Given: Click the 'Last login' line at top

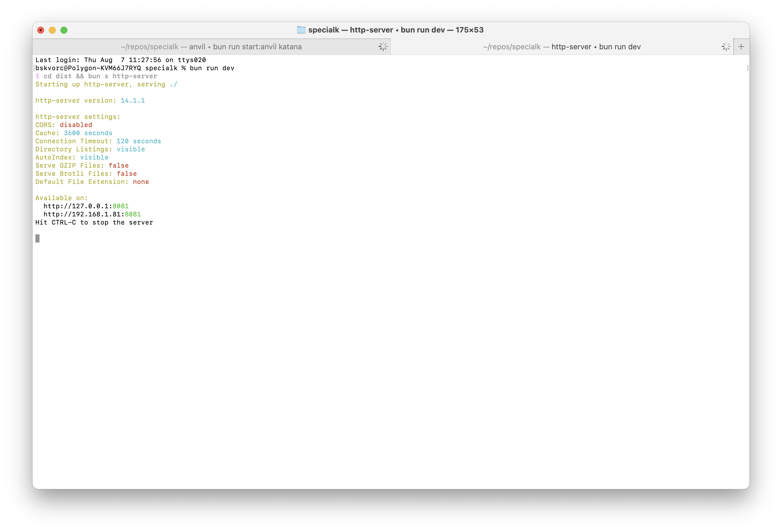Looking at the screenshot, I should [120, 60].
